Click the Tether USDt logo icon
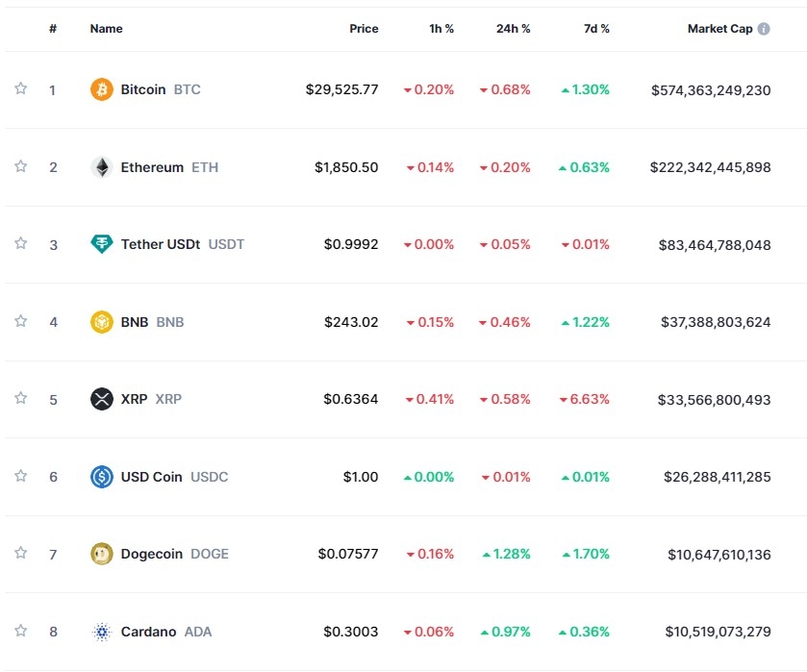The height and width of the screenshot is (672, 807). [x=101, y=244]
